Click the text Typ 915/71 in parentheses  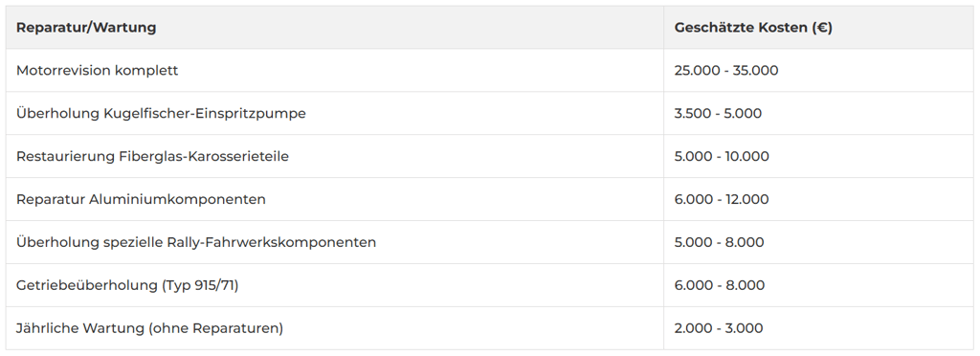pyautogui.click(x=200, y=285)
